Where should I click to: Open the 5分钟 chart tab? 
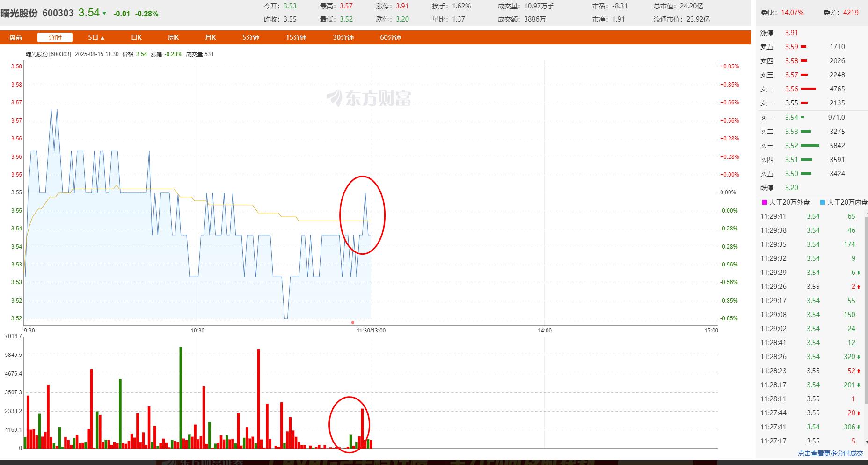(x=250, y=37)
